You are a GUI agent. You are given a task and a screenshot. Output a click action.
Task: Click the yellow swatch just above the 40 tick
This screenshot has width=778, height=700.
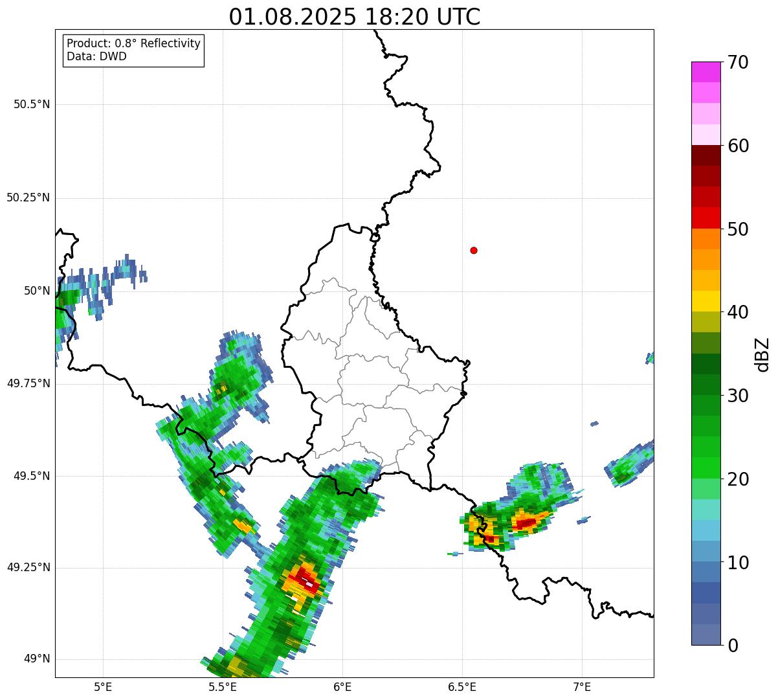(706, 302)
